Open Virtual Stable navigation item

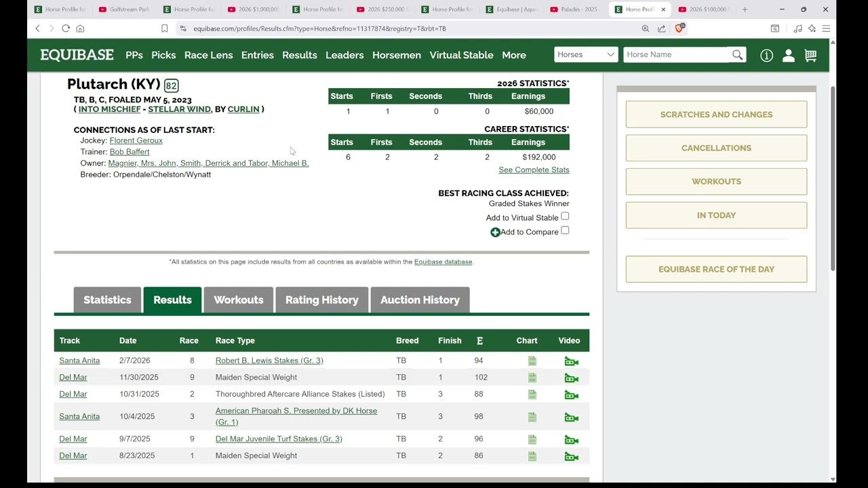(461, 55)
